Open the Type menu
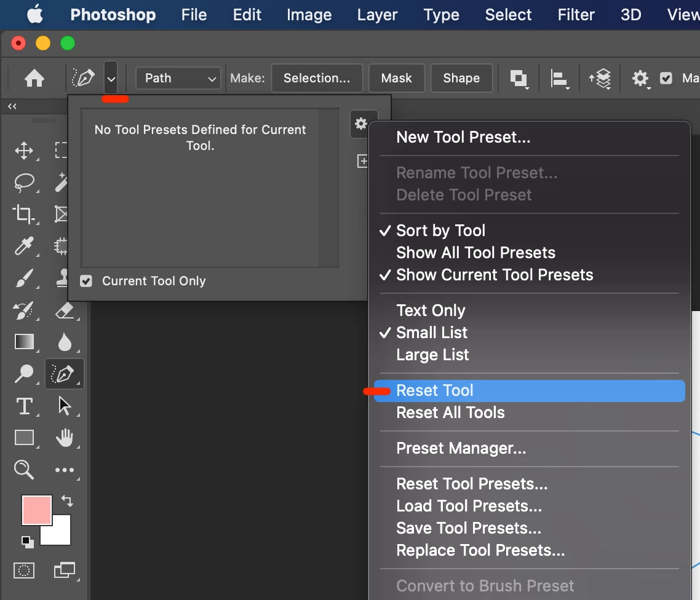700x600 pixels. pyautogui.click(x=441, y=15)
